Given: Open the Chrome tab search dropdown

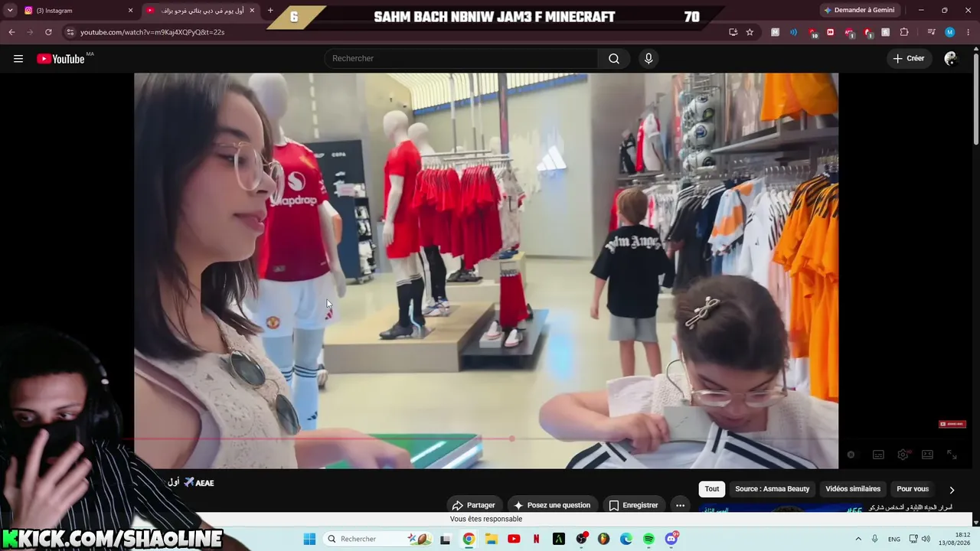Looking at the screenshot, I should click(10, 10).
